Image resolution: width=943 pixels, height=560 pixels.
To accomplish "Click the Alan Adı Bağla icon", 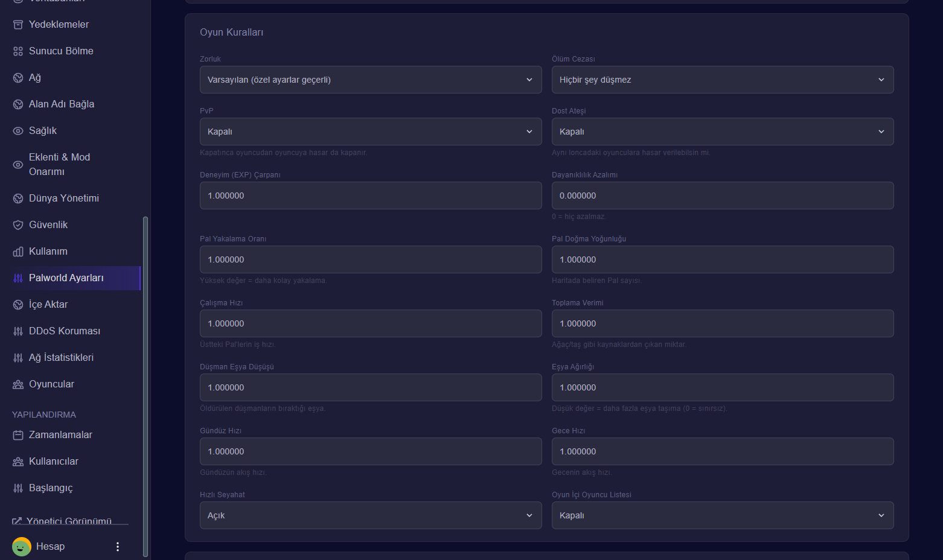I will 18,104.
